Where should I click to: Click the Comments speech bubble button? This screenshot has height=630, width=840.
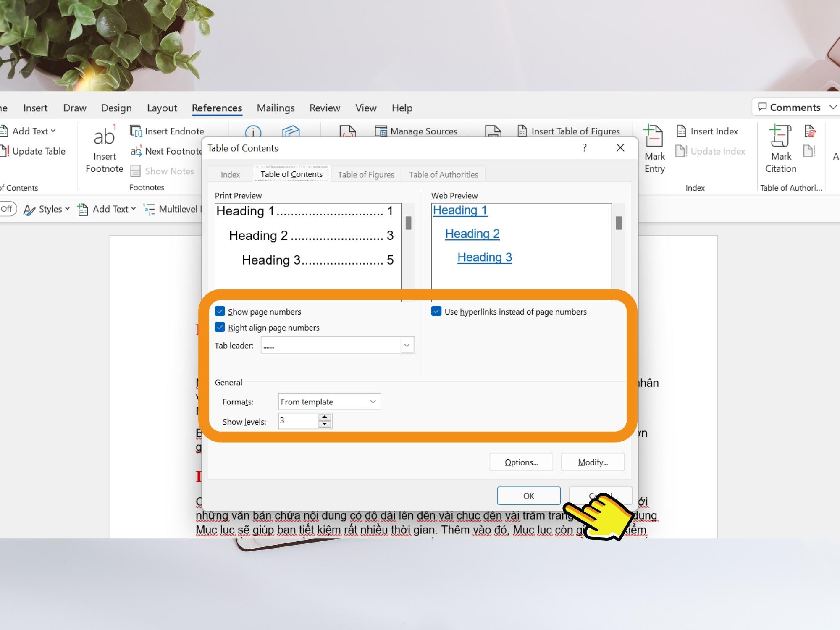(789, 108)
